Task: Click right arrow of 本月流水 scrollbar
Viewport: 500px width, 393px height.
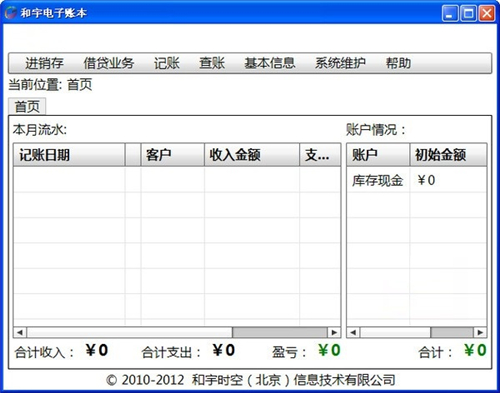Action: pyautogui.click(x=334, y=332)
